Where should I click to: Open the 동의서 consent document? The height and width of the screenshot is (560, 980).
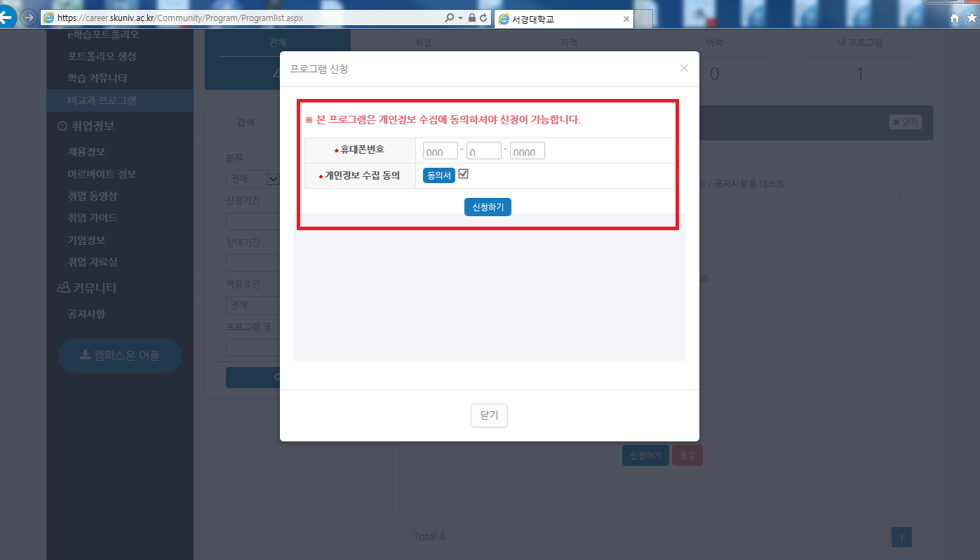[x=438, y=175]
